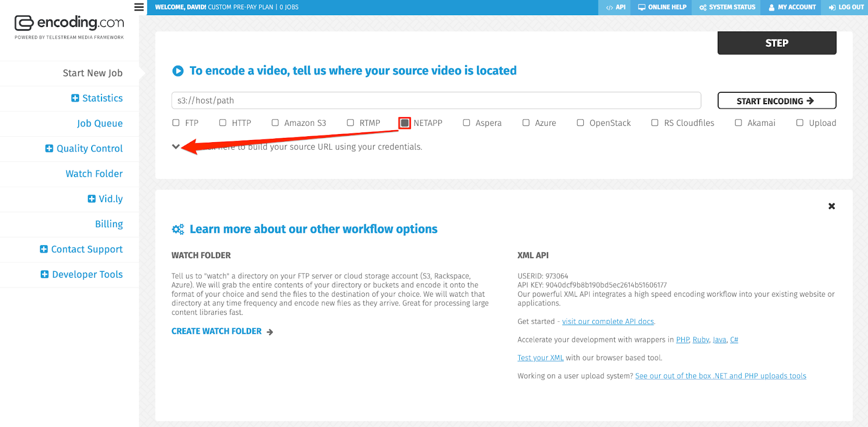Screen dimensions: 868x427
Task: Click the WATCH FOLDER heading text
Action: (x=201, y=256)
